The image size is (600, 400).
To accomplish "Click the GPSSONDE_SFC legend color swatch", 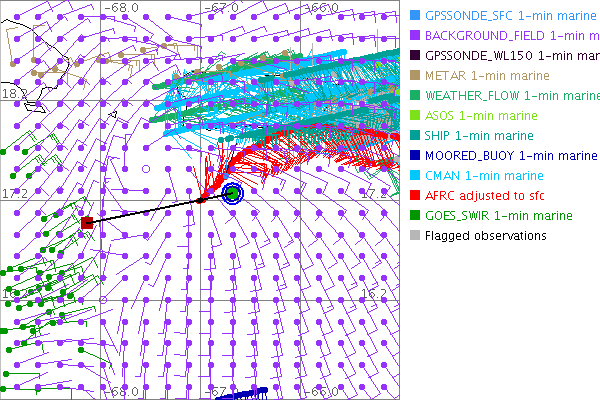I will 415,15.
